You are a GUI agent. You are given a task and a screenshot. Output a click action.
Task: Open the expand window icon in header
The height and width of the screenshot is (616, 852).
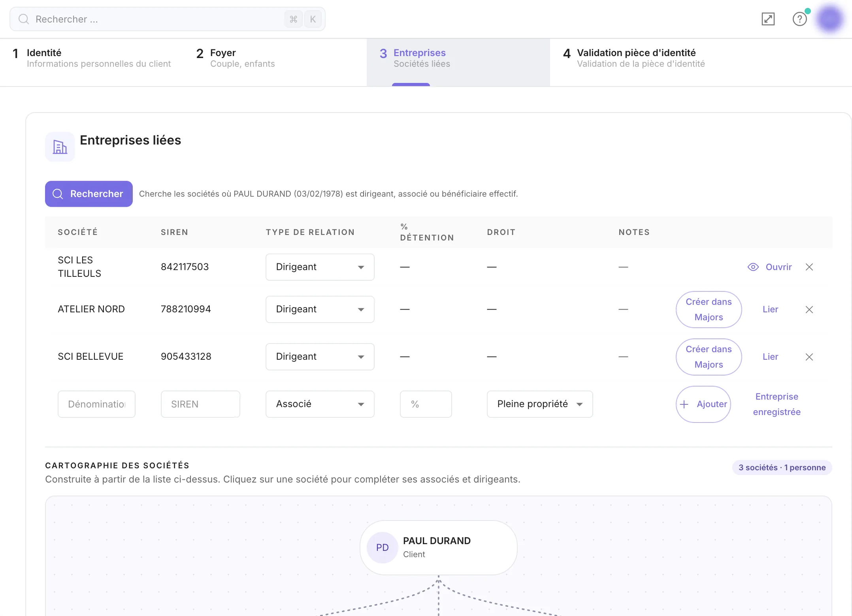pyautogui.click(x=768, y=19)
